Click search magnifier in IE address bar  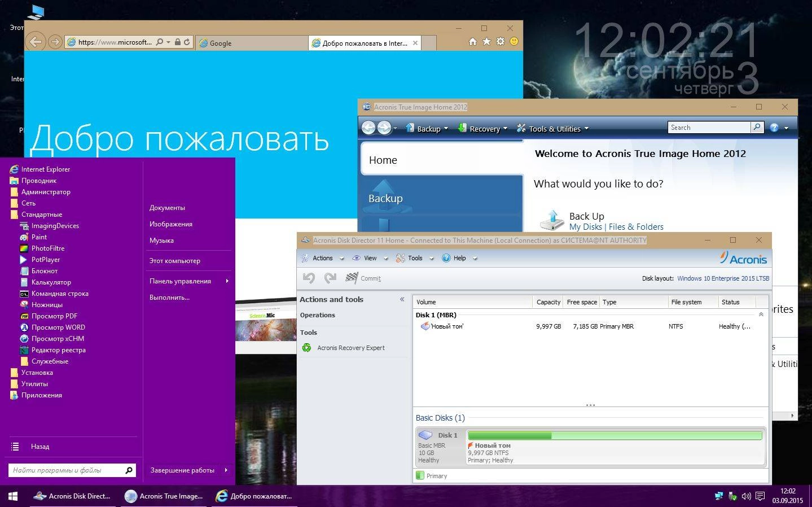click(x=160, y=42)
